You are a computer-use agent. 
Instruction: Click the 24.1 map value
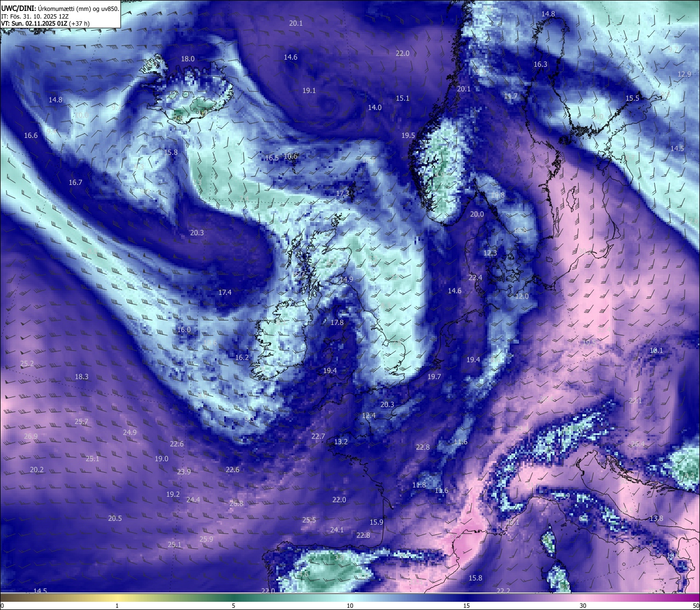[337, 530]
